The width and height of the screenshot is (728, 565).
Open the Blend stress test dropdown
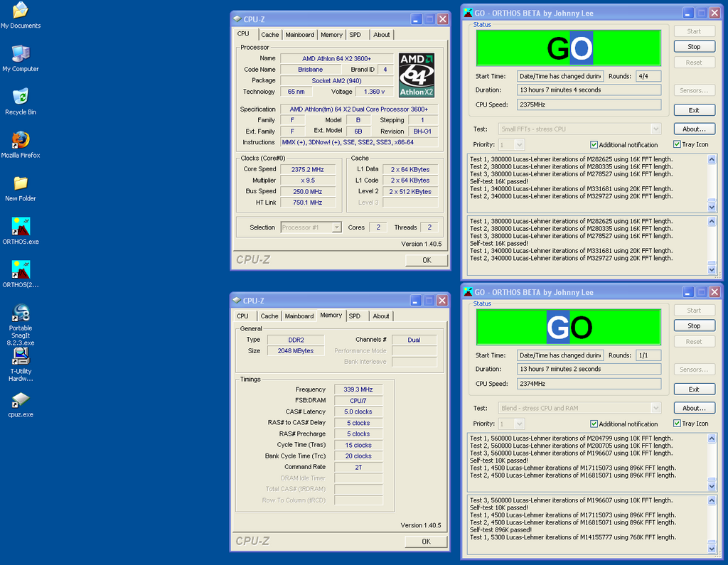pyautogui.click(x=655, y=408)
